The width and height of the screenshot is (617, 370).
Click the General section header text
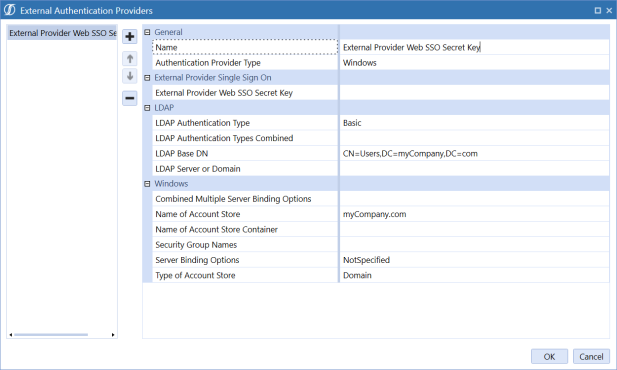pos(168,32)
